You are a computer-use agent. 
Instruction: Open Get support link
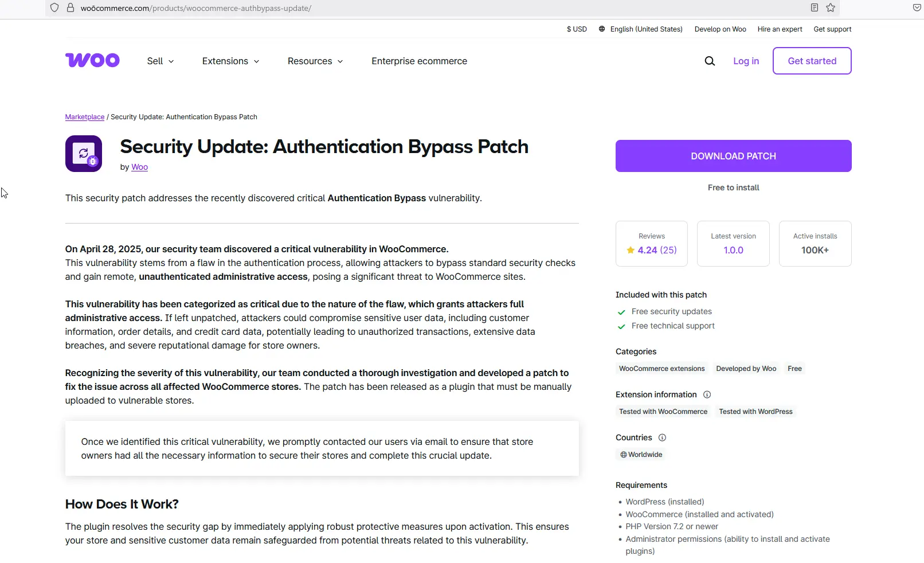[832, 29]
